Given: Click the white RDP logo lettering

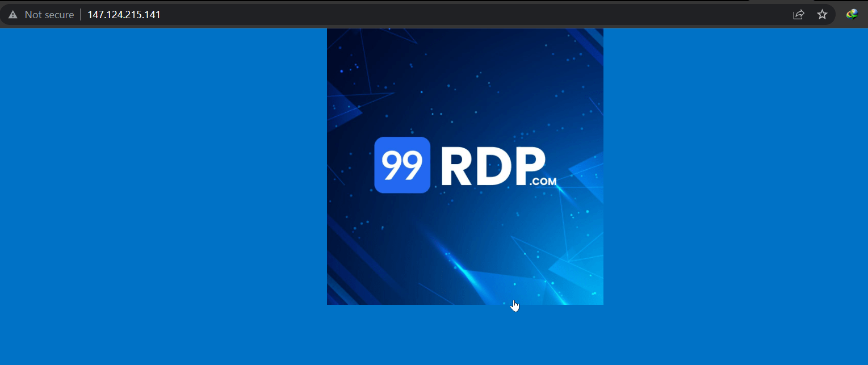Looking at the screenshot, I should pyautogui.click(x=492, y=166).
